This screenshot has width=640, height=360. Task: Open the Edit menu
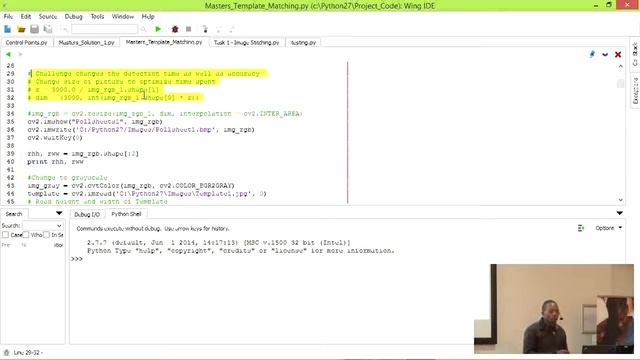26,16
